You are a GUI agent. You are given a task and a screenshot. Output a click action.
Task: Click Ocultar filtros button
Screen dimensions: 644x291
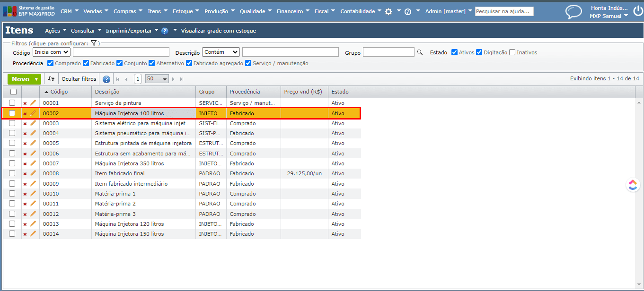click(79, 79)
